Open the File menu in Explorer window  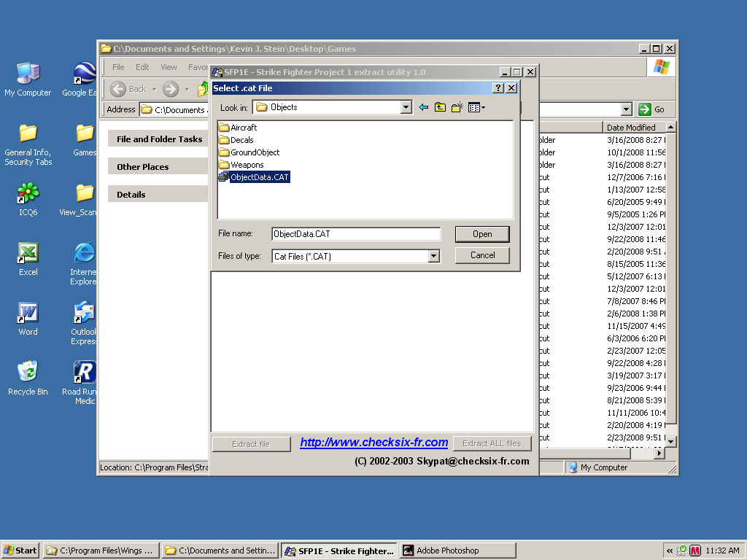(x=118, y=67)
